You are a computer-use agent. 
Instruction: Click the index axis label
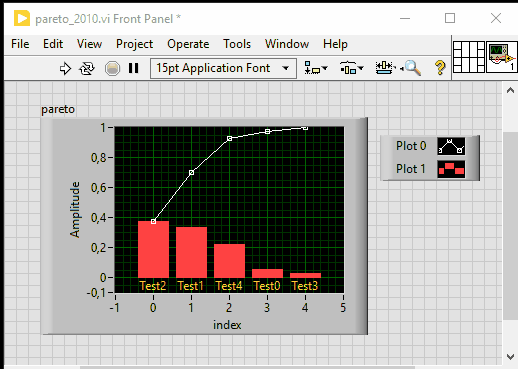pyautogui.click(x=227, y=325)
